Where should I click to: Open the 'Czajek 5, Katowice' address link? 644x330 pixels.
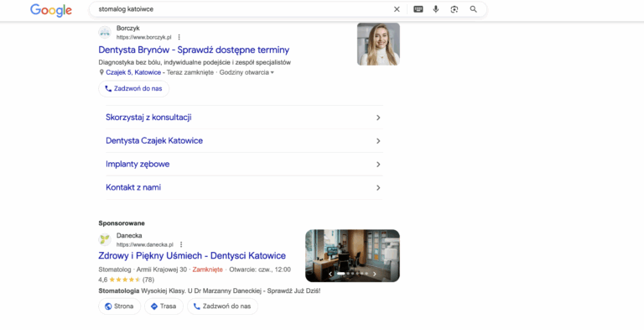point(133,72)
